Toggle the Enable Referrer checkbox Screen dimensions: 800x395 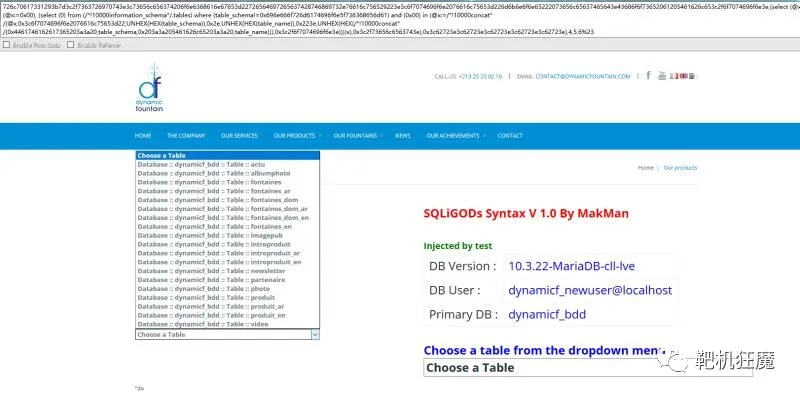pos(70,45)
